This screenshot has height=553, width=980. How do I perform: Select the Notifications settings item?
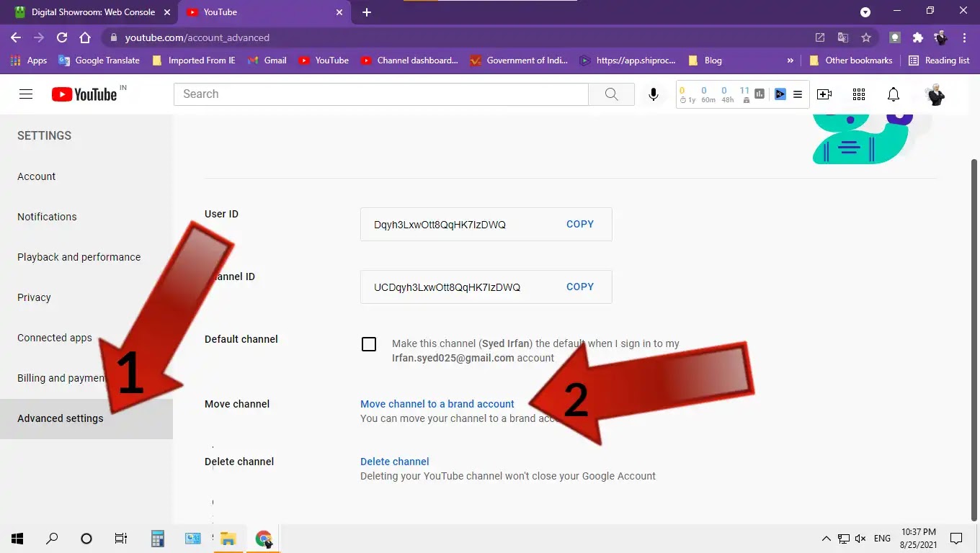(86, 217)
